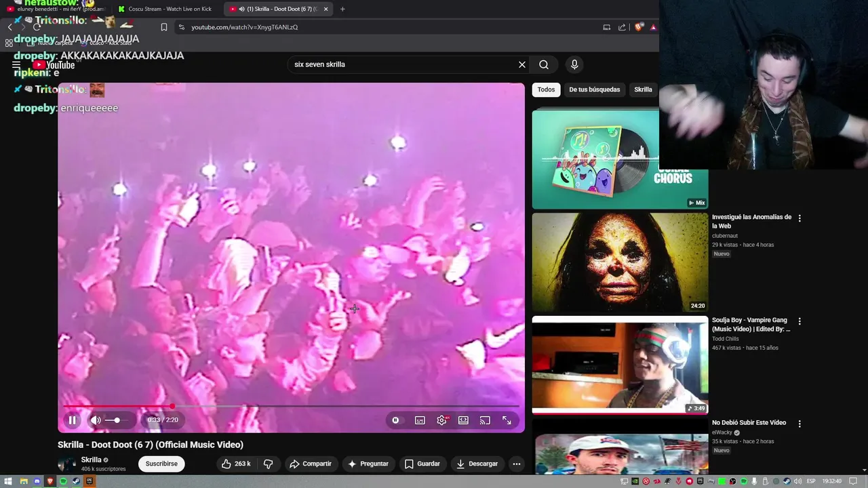This screenshot has width=868, height=488.
Task: Seek on the red video progress bar
Action: coord(291,406)
